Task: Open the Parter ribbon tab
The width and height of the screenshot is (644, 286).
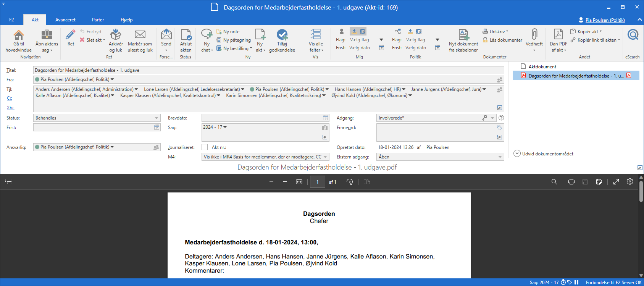Action: click(x=98, y=20)
